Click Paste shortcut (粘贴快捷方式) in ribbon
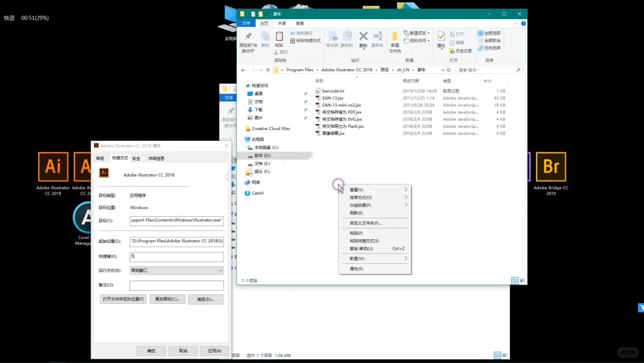This screenshot has height=363, width=644. coord(305,41)
